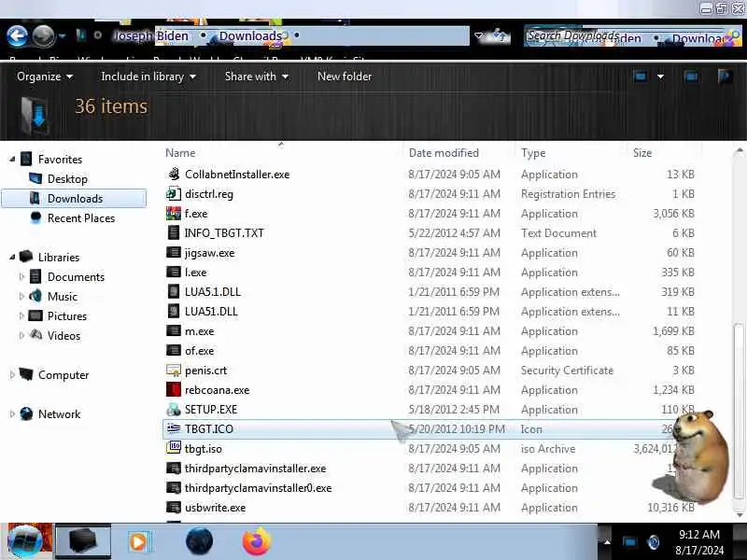Select the CollabnetInstaller.exe file icon
Viewport: 747px width, 560px height.
(174, 175)
